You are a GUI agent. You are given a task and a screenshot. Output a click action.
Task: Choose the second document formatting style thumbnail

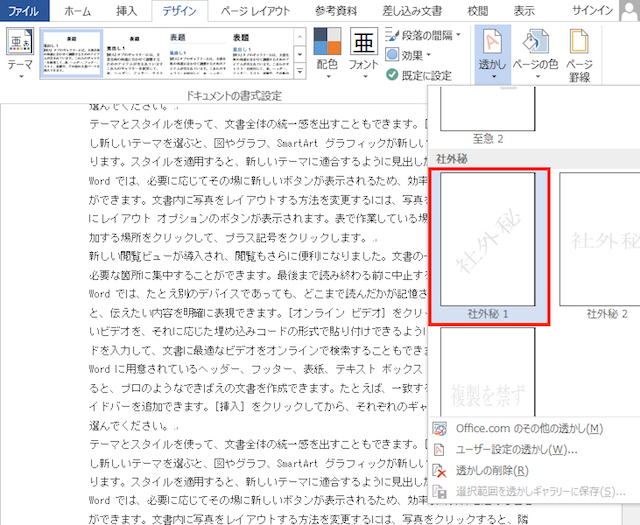coord(134,53)
